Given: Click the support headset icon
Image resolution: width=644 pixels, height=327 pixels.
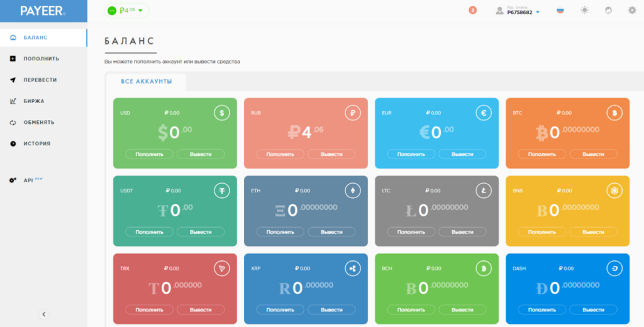Looking at the screenshot, I should point(608,10).
